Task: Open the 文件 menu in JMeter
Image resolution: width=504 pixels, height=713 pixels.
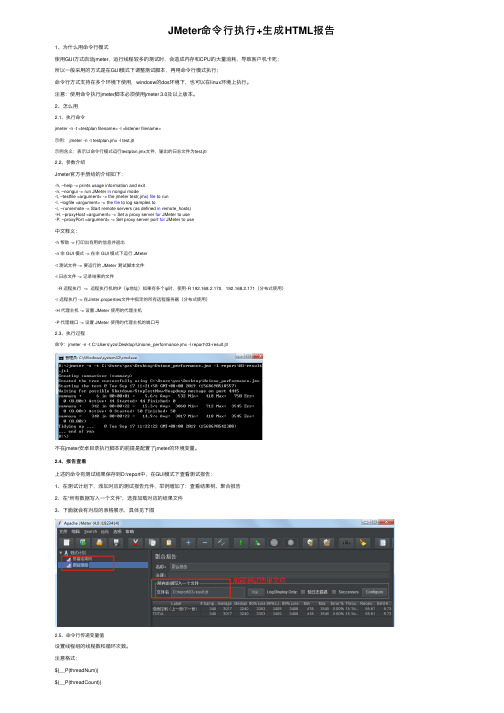Action: click(x=63, y=531)
